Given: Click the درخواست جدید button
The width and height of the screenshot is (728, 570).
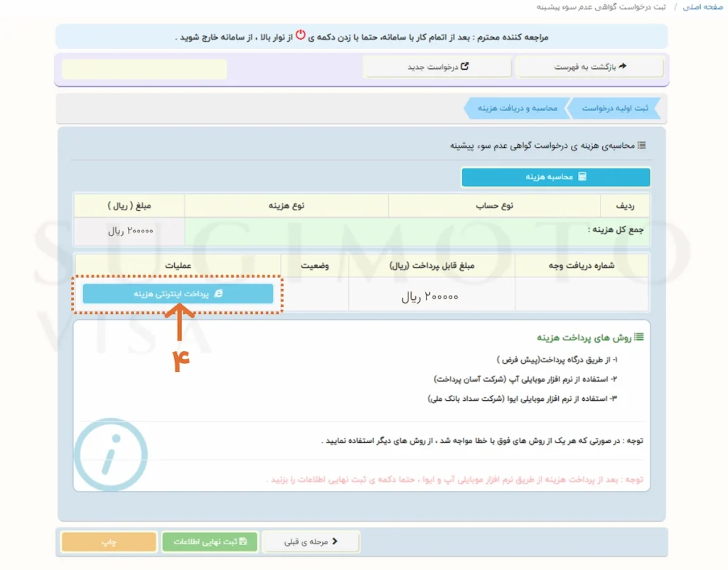Looking at the screenshot, I should pos(437,66).
